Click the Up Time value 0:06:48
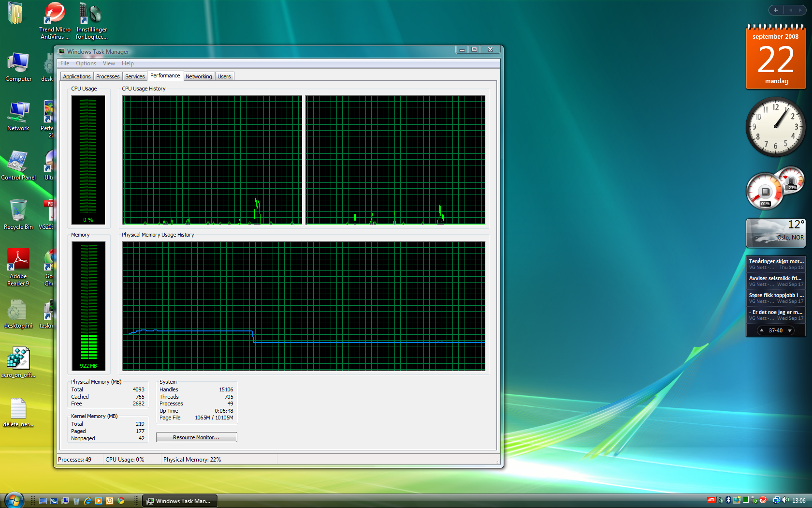812x508 pixels. point(224,411)
